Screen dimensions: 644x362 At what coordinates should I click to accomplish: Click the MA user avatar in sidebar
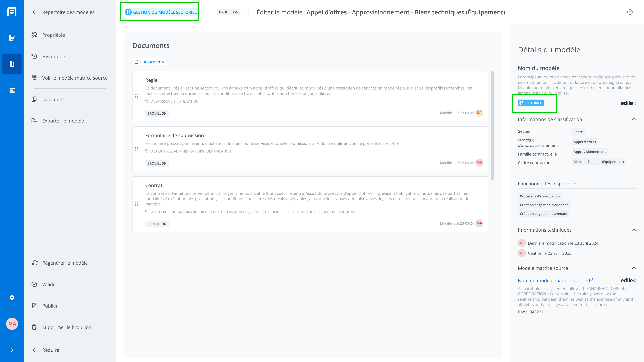12,324
